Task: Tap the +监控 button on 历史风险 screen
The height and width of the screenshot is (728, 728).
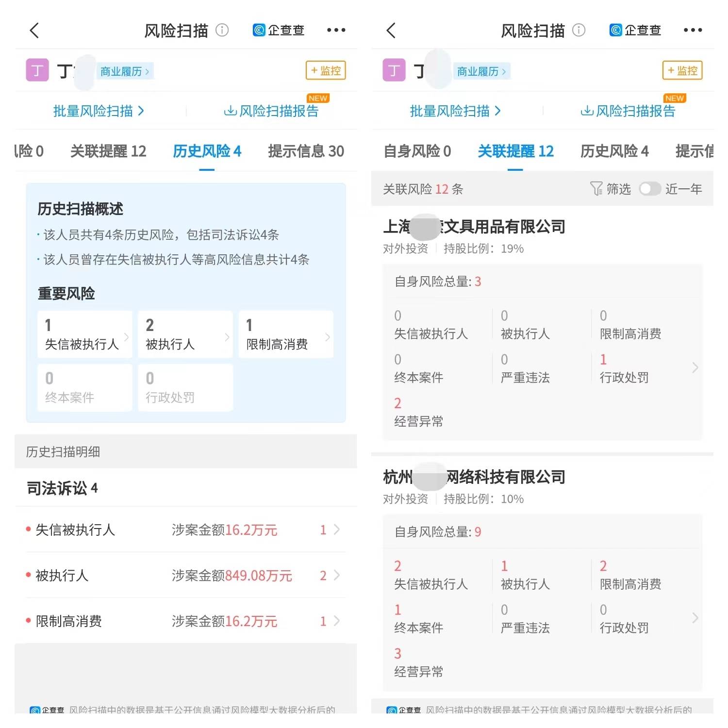Action: click(x=326, y=70)
